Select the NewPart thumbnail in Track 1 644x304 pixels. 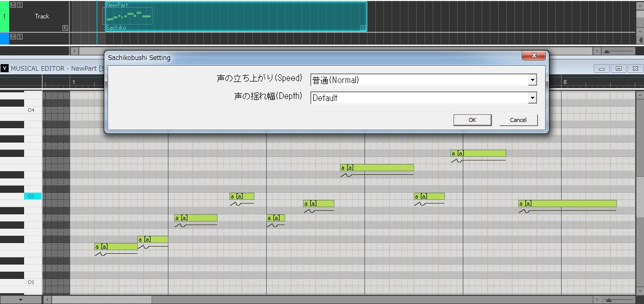pyautogui.click(x=128, y=16)
